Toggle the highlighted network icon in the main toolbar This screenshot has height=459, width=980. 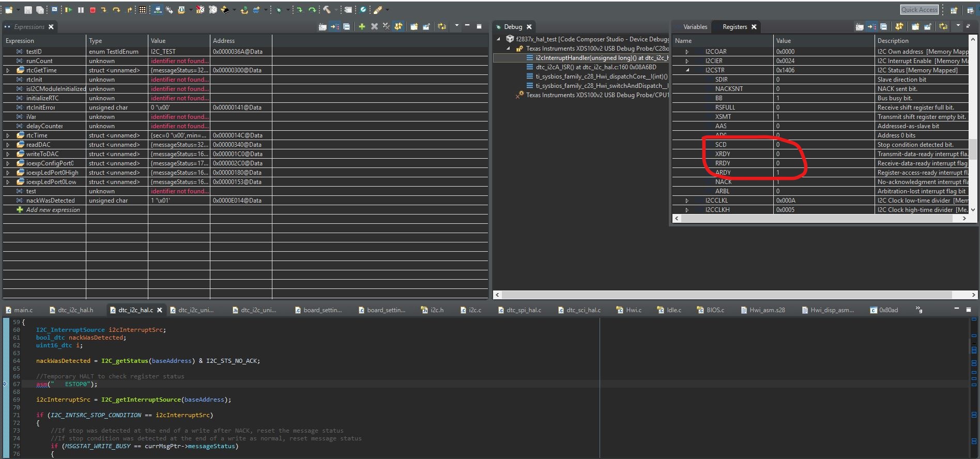pyautogui.click(x=158, y=10)
